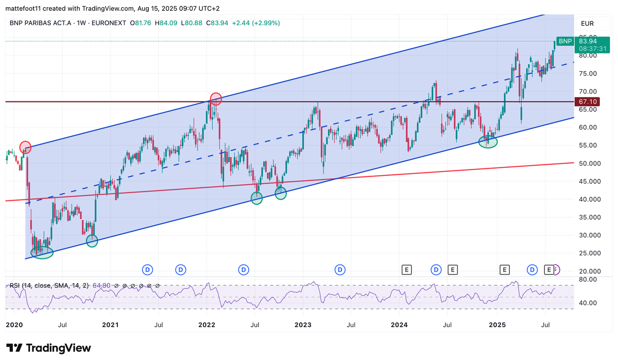Open the earnings E marker after Jul 2024
Viewport: 618px width, 364px height.
(452, 269)
